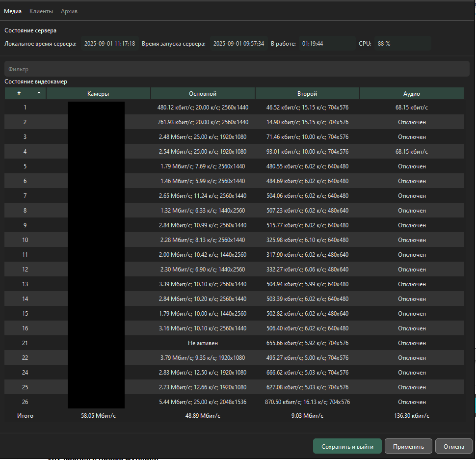Click the В работе uptime field
Viewport: 476px width, 460px height.
pyautogui.click(x=327, y=43)
